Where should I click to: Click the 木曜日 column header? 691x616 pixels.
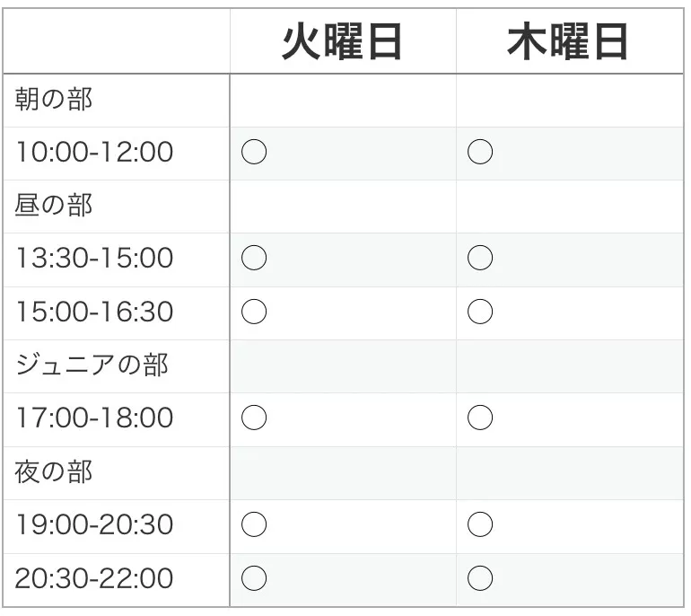568,42
